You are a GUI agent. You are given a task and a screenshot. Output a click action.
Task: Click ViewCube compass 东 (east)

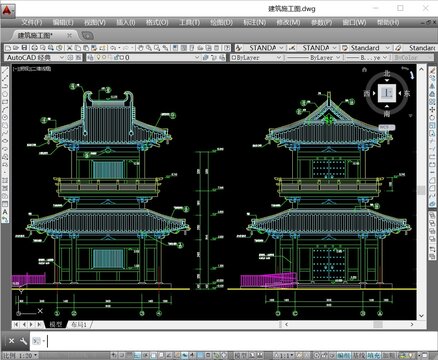coord(407,94)
